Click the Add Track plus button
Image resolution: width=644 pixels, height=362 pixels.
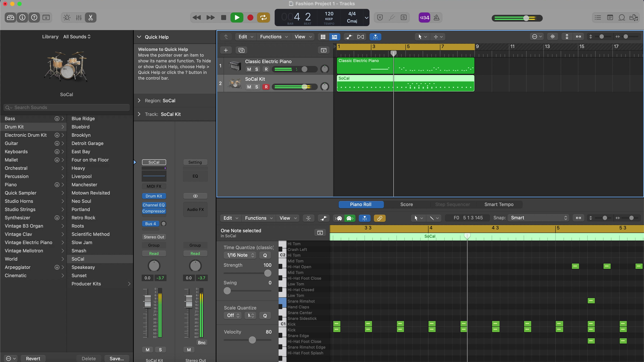click(226, 50)
